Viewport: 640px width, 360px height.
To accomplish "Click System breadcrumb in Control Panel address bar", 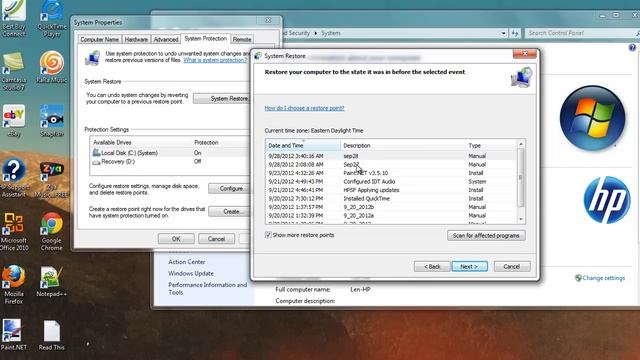I will click(x=331, y=33).
